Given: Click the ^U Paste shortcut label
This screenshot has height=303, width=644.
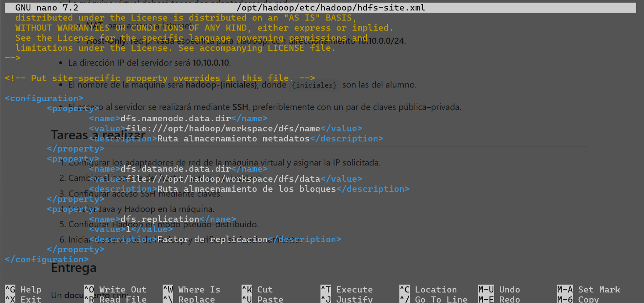Looking at the screenshot, I should pos(263,299).
